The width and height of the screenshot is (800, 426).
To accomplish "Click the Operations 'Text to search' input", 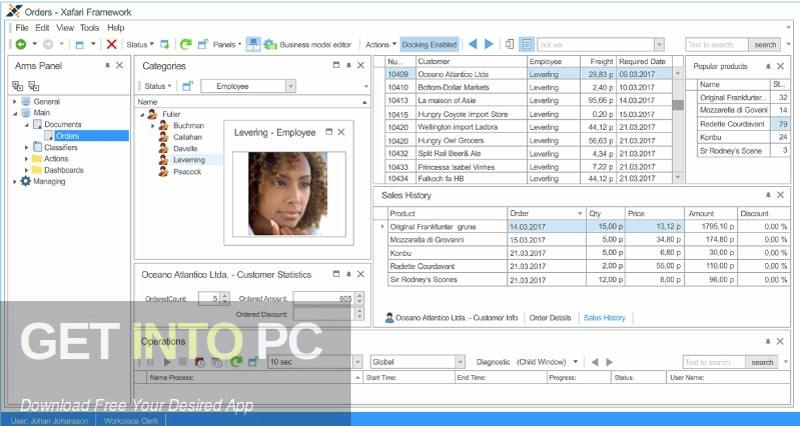I will point(714,362).
